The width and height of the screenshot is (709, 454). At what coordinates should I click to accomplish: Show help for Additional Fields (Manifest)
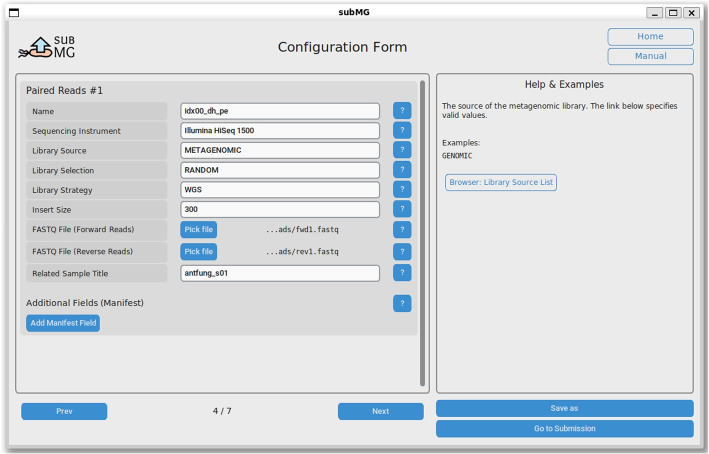pos(402,303)
